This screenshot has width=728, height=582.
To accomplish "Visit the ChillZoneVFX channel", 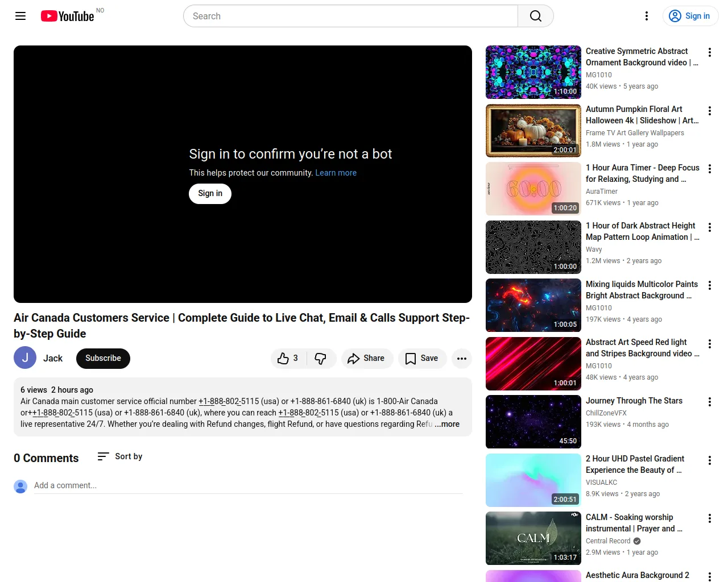I will click(x=606, y=413).
